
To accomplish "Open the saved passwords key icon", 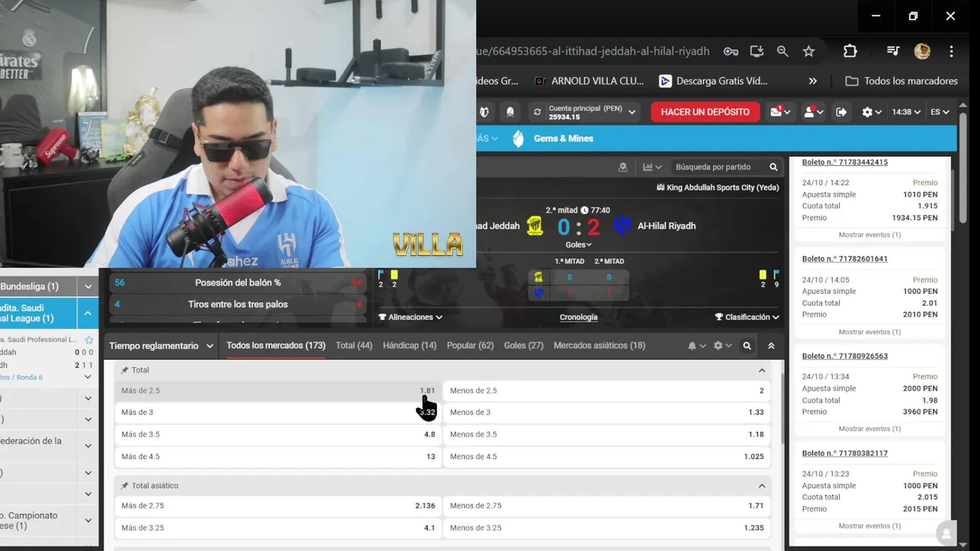I will [x=731, y=51].
